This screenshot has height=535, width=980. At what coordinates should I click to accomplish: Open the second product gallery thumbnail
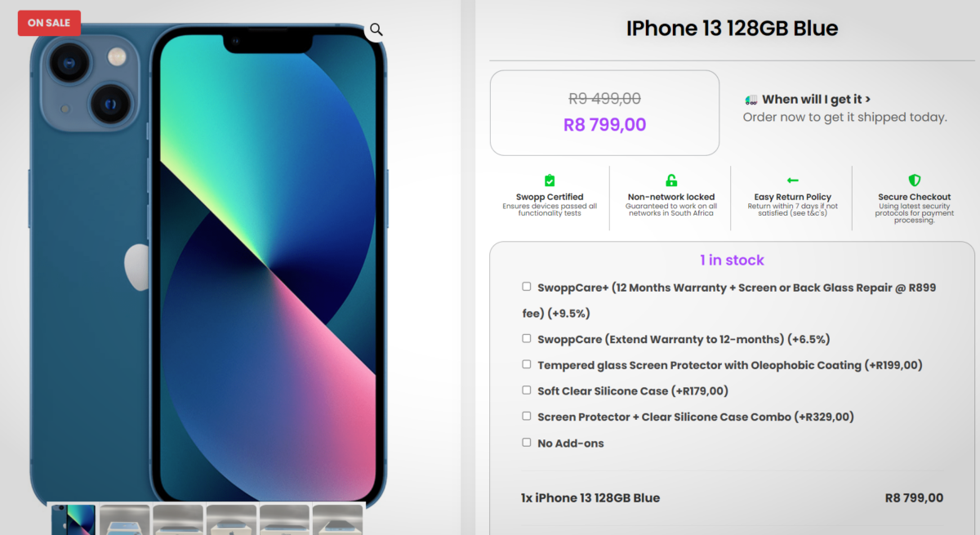coord(125,519)
